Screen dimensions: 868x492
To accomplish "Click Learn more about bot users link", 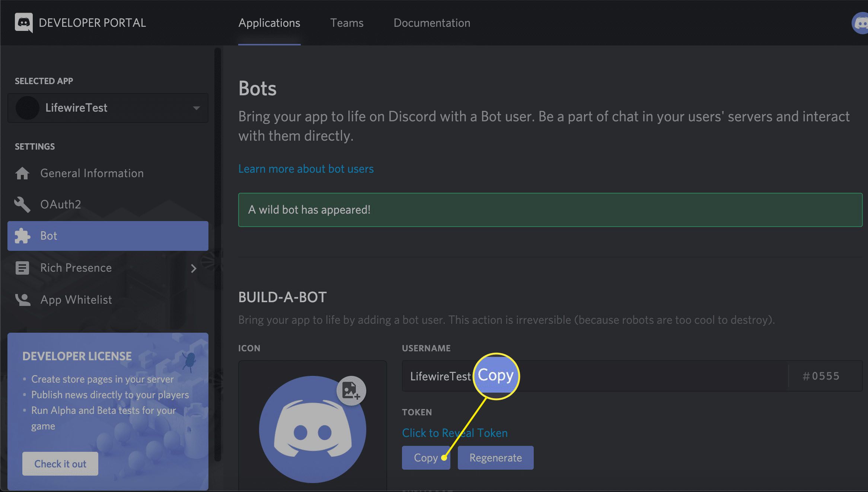I will click(x=306, y=168).
